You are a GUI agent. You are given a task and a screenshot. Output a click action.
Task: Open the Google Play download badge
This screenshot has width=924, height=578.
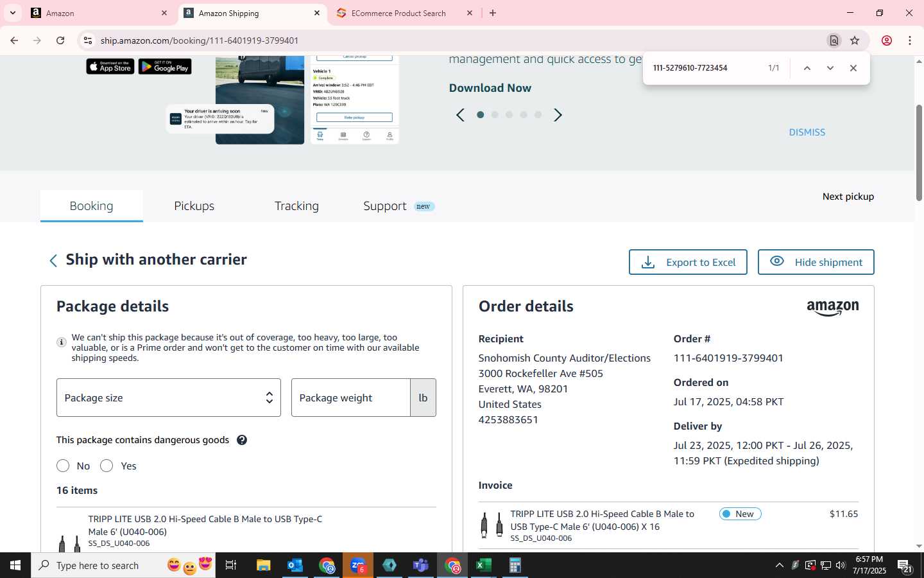pos(165,66)
